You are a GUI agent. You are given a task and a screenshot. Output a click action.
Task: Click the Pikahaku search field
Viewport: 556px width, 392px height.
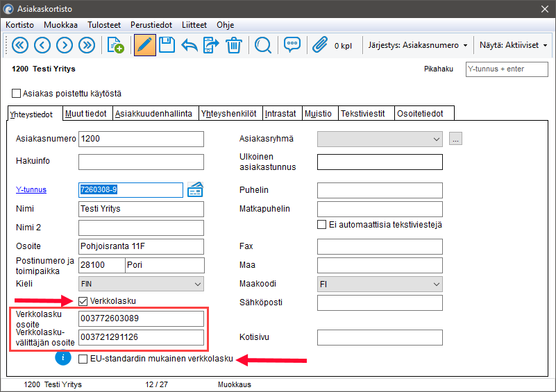click(x=507, y=69)
